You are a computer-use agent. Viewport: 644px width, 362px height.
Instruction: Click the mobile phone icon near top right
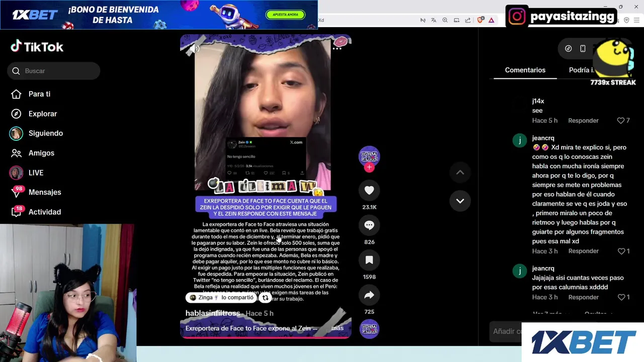(583, 49)
